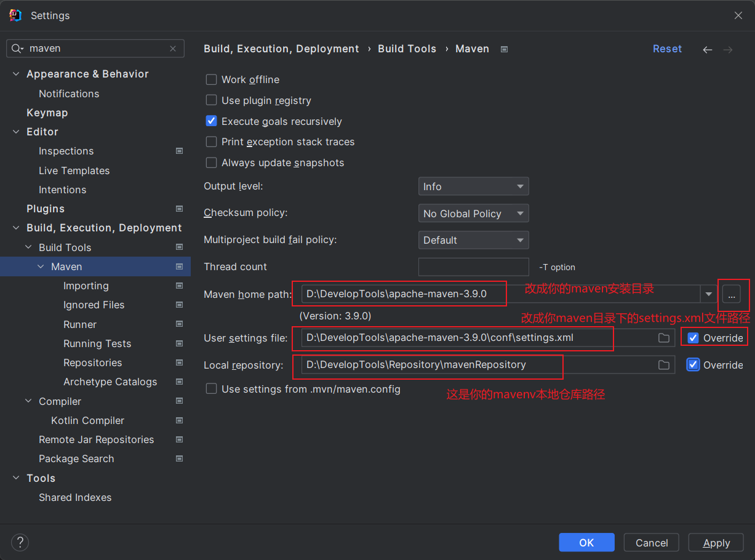This screenshot has height=560, width=755.
Task: Click the project-level icon next to Inspections
Action: pyautogui.click(x=179, y=151)
